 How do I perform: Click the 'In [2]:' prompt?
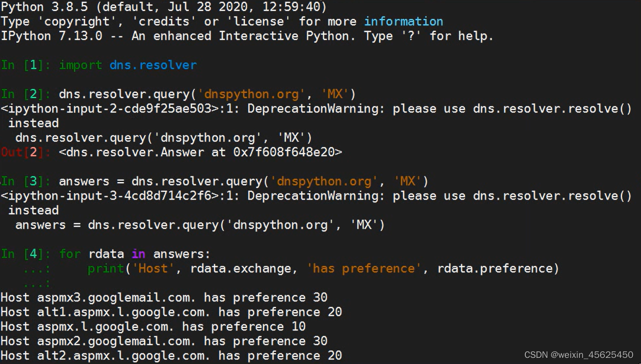[26, 94]
